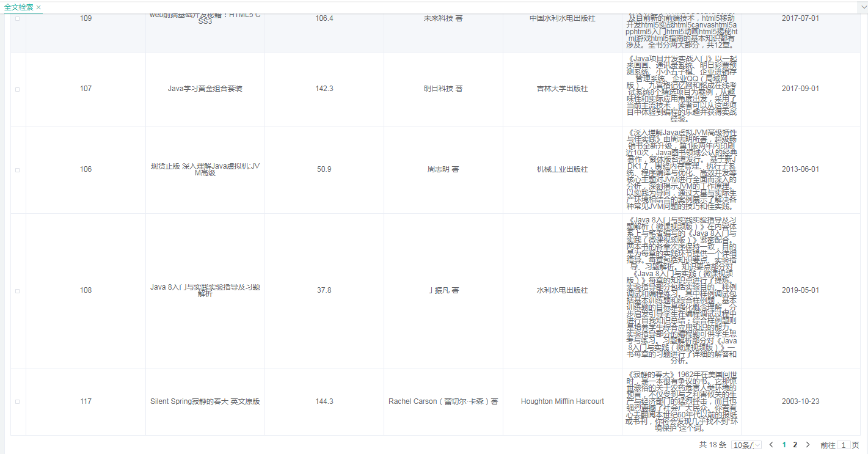Click date 2017-09-01
The image size is (868, 454).
pos(800,89)
